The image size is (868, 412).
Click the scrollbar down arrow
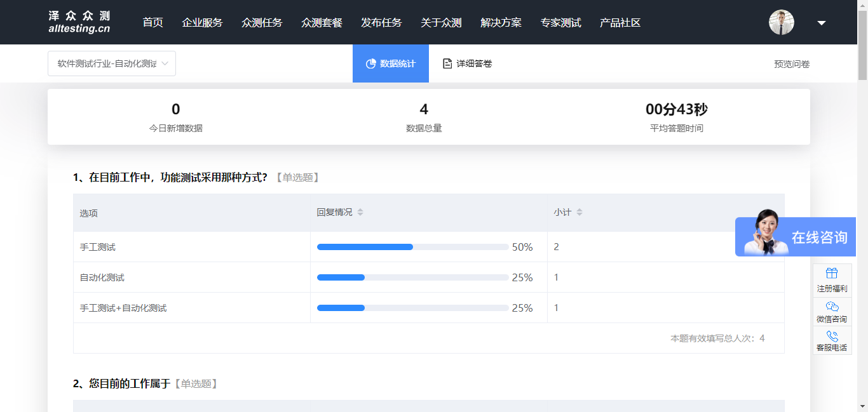coord(862,406)
